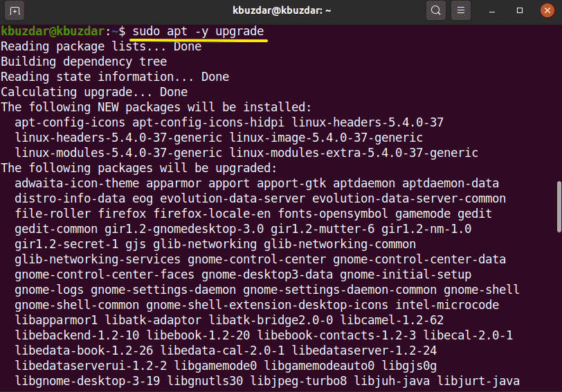The width and height of the screenshot is (562, 392).
Task: Click 'Calculating upgrade... Done' line
Action: pos(94,92)
